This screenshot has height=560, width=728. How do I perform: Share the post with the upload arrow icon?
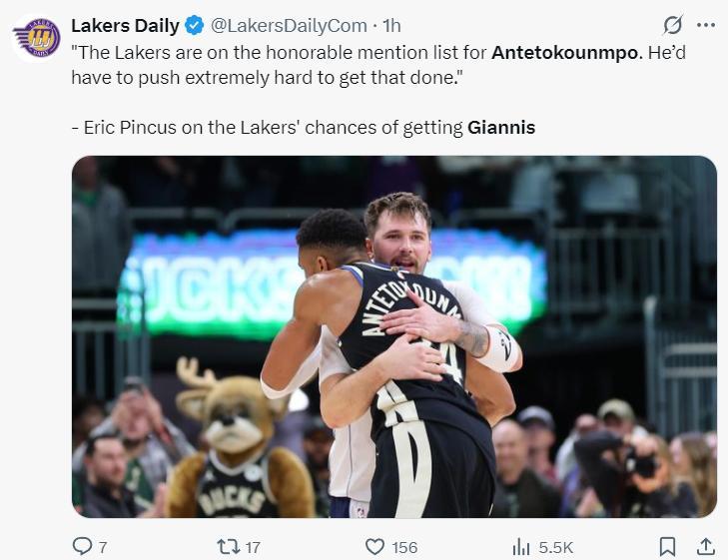pos(705,546)
